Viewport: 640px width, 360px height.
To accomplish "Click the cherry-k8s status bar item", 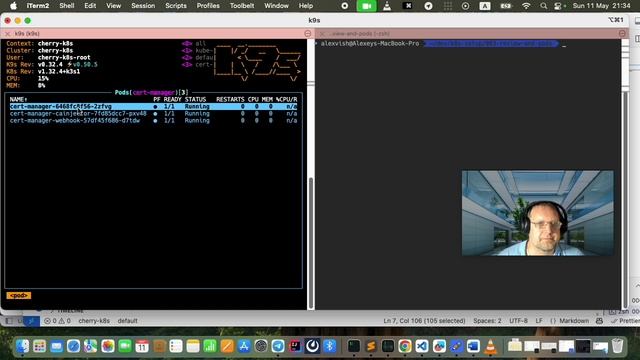I will pyautogui.click(x=94, y=321).
